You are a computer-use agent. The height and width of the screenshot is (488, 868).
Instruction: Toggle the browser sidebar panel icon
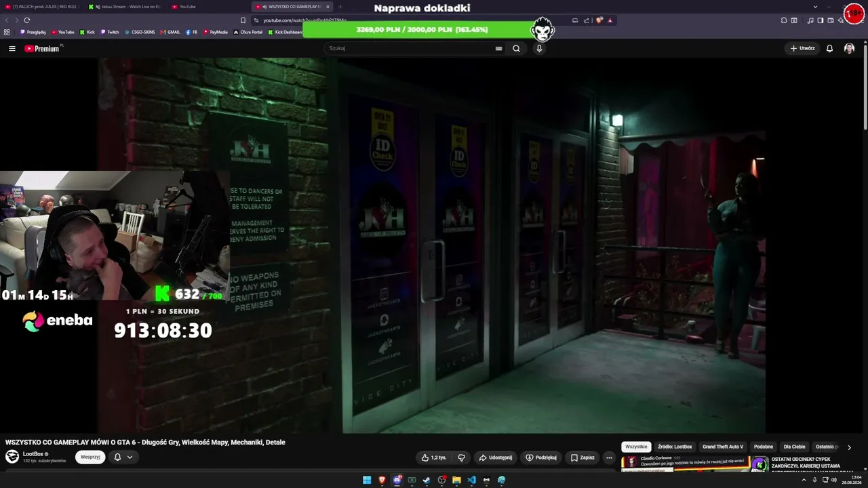pos(821,20)
